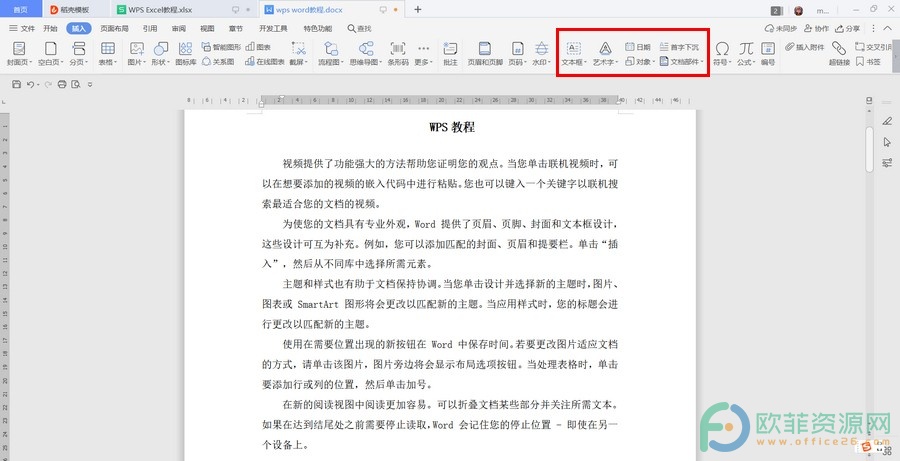Add a bookmark (书签)
The width and height of the screenshot is (900, 461).
pyautogui.click(x=868, y=61)
